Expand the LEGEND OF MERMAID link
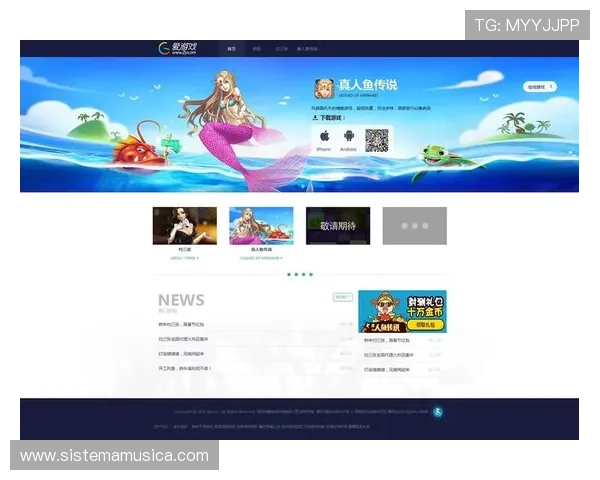Screen dimensions: 600x480 (261, 258)
